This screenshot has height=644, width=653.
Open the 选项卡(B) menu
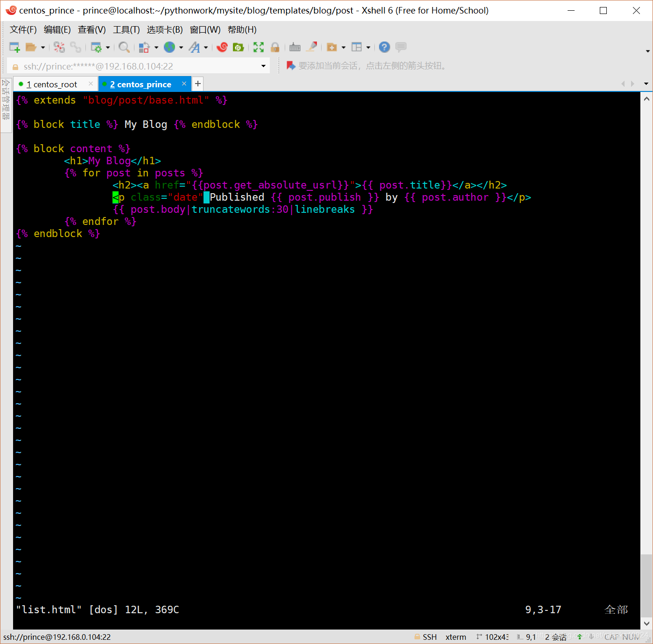coord(165,30)
